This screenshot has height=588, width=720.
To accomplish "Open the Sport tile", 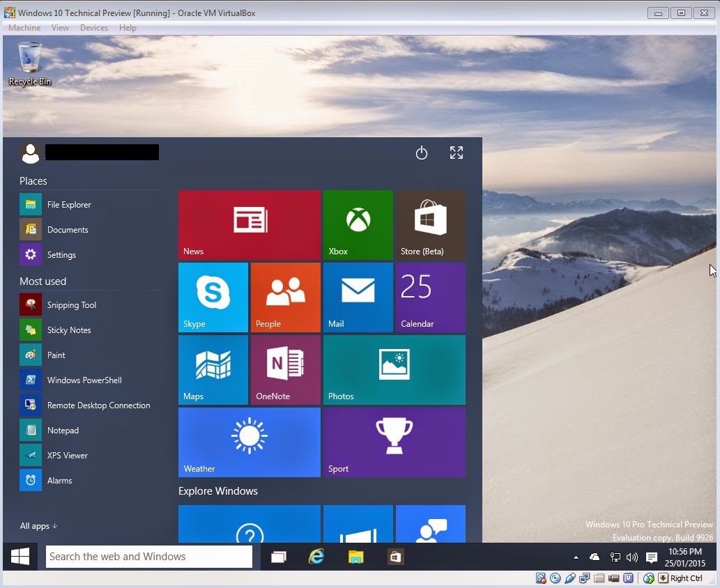I will 395,442.
